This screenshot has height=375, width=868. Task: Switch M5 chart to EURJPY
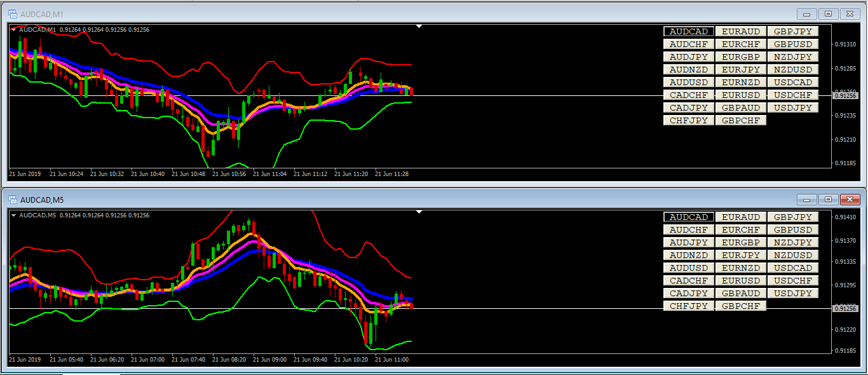click(x=741, y=255)
